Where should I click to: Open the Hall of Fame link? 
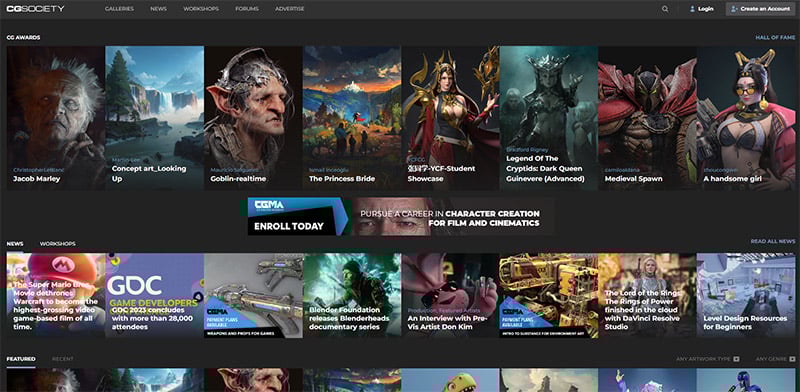click(x=775, y=38)
